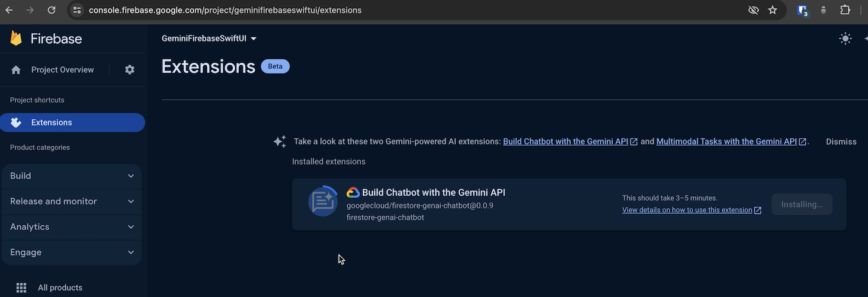Open browser extensions puzzle icon
The image size is (868, 297).
845,10
